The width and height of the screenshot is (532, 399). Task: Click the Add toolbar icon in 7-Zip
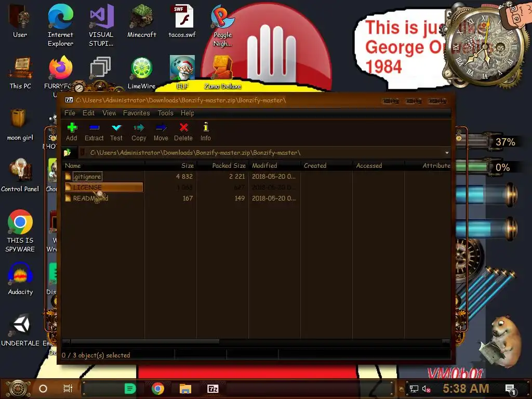click(x=72, y=131)
